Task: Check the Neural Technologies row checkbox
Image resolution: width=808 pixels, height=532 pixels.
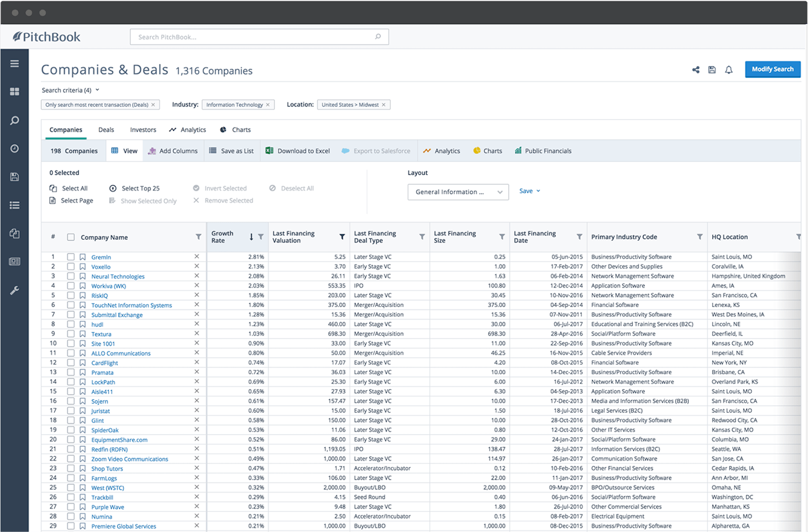Action: tap(71, 276)
